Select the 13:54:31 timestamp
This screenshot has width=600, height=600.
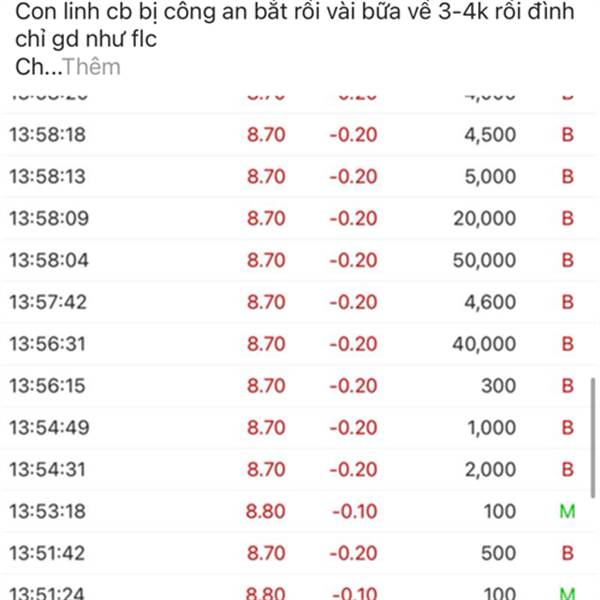(x=48, y=470)
